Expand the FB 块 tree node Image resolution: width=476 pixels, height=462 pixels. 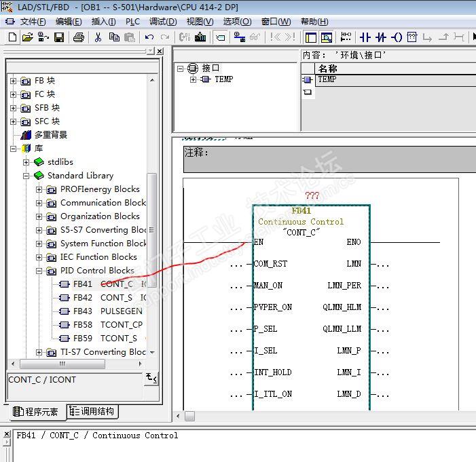tap(13, 81)
